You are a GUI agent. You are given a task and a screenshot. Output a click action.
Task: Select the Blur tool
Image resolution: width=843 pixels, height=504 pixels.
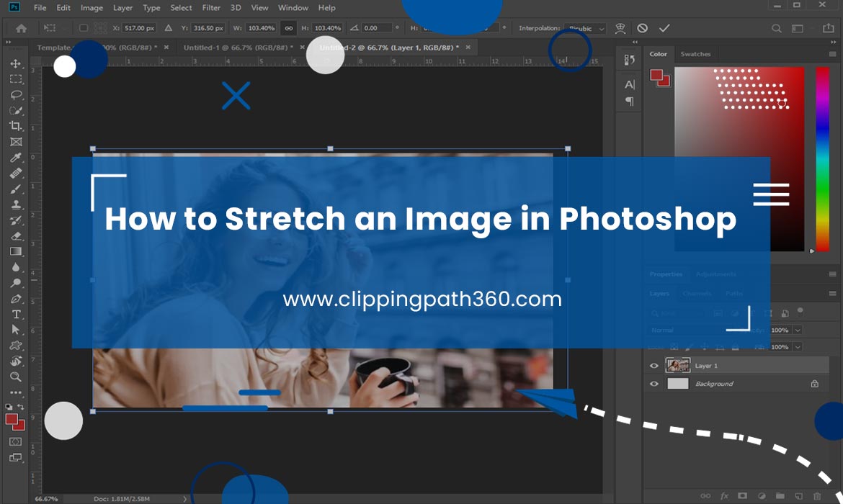[x=16, y=267]
